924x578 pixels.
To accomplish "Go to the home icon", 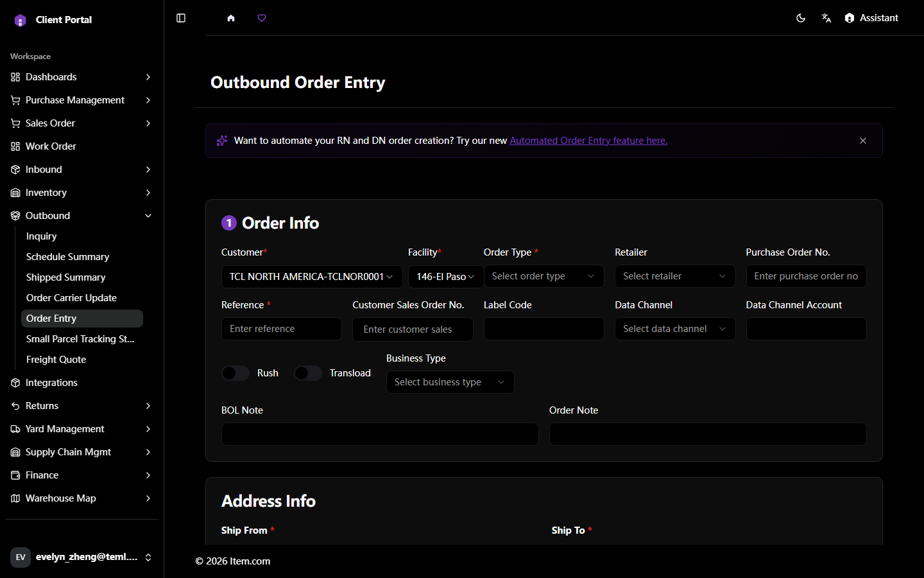I will point(231,18).
